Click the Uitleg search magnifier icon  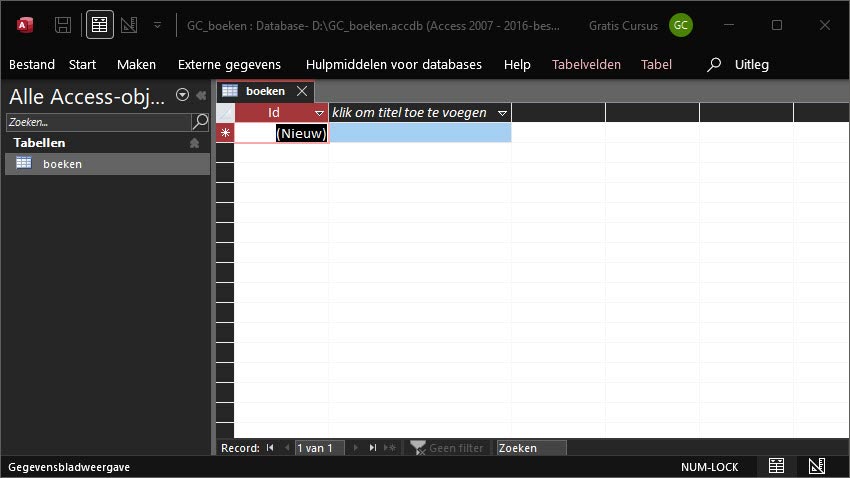(714, 64)
